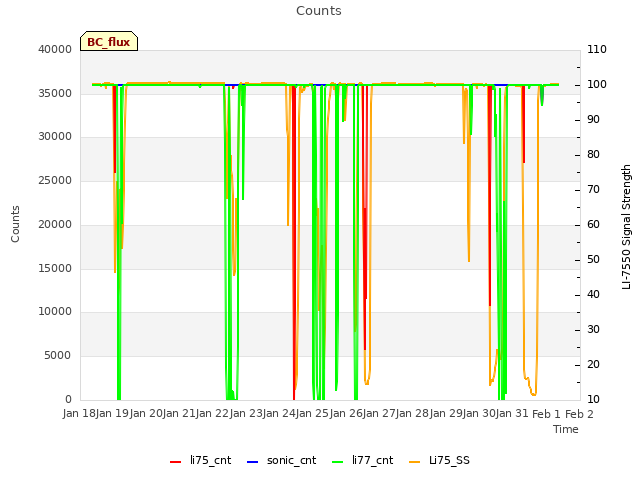
Task: Click the Jan 18 date tick
Action: point(79,414)
